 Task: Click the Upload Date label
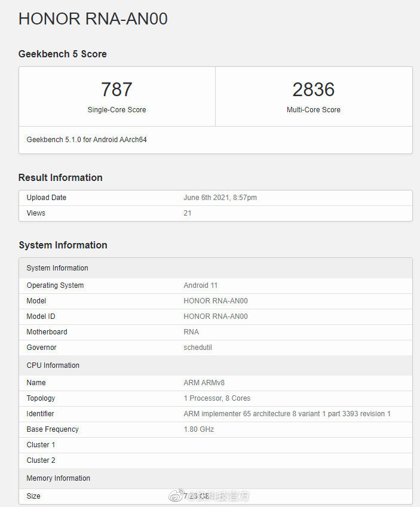point(46,198)
